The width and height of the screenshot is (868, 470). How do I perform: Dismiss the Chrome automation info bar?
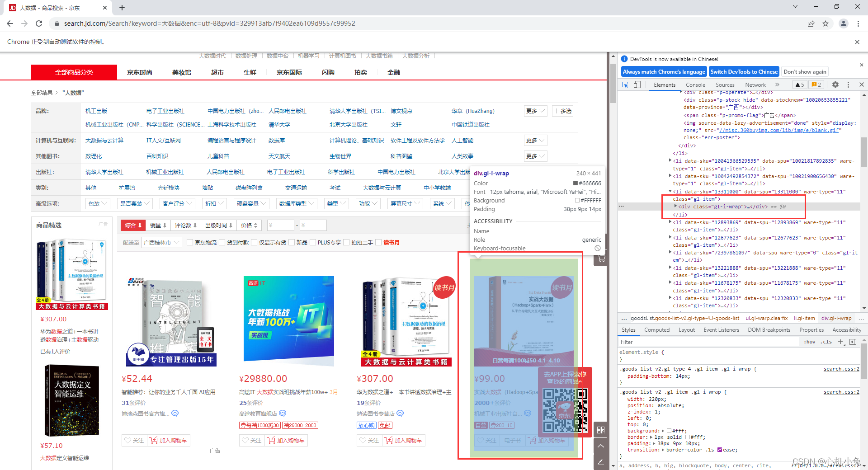(857, 42)
